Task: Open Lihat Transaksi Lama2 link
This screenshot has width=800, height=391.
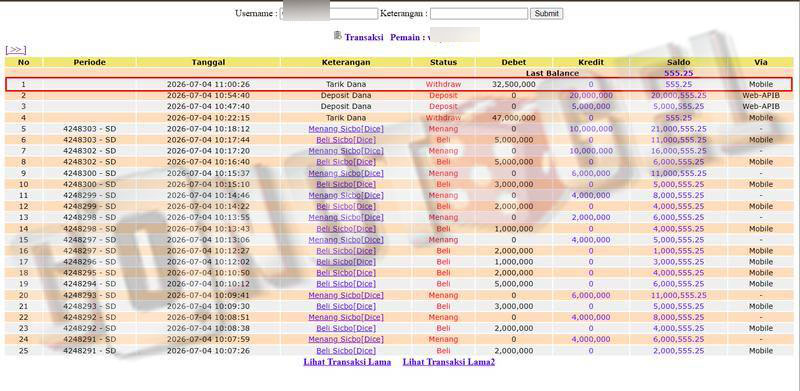Action: (449, 362)
